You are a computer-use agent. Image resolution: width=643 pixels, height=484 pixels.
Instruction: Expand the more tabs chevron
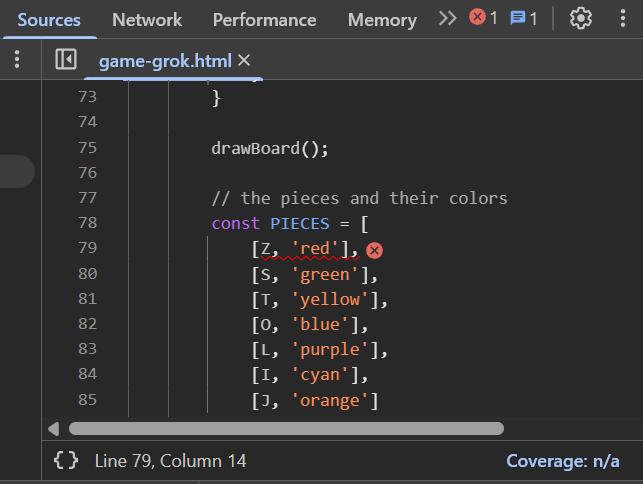tap(447, 18)
